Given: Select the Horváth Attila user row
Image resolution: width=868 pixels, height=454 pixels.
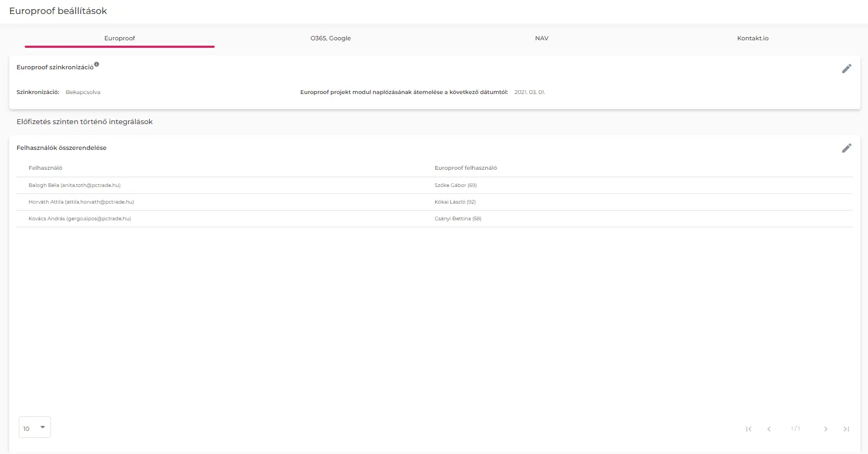Looking at the screenshot, I should point(81,202).
